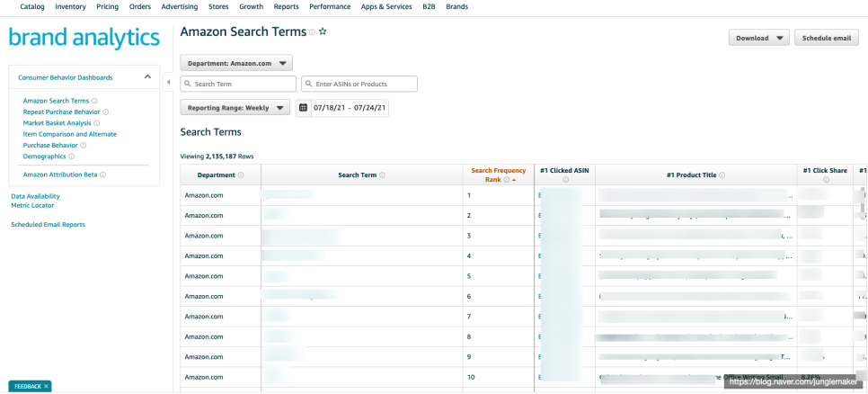
Task: Open Repeat Purchase Behavior dashboard
Action: pyautogui.click(x=61, y=112)
